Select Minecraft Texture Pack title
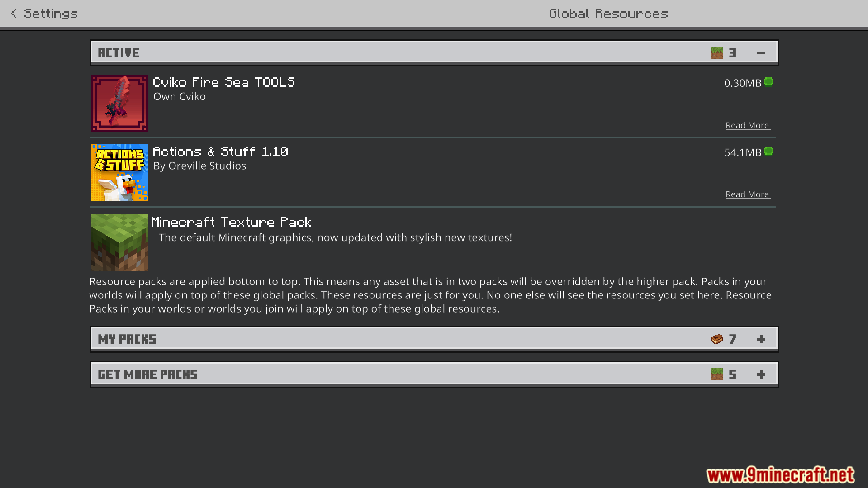 [x=231, y=222]
